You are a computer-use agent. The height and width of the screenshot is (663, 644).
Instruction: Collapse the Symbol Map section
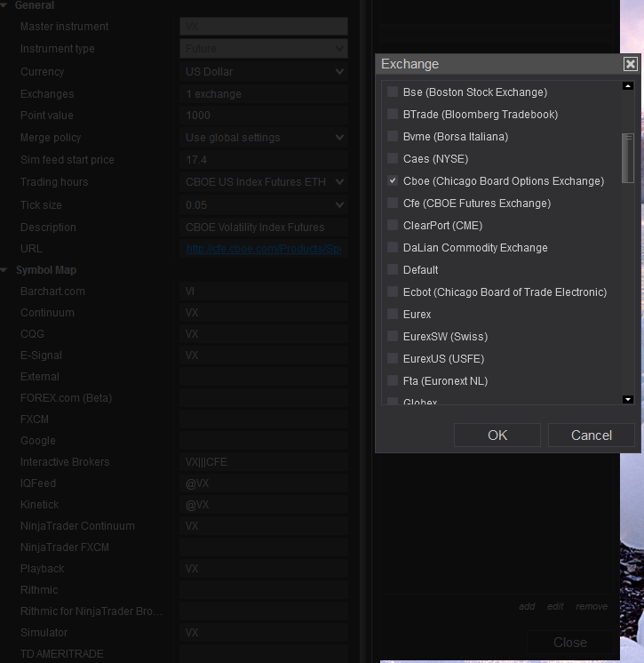[4, 270]
